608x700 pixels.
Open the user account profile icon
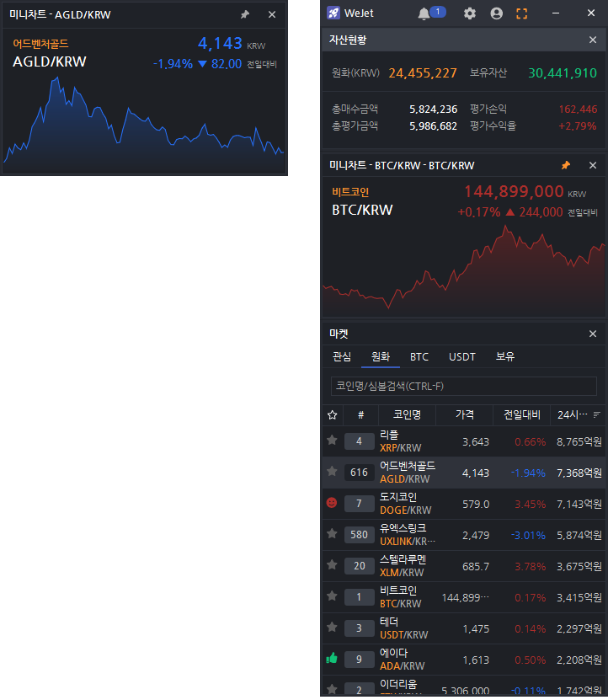click(x=496, y=13)
